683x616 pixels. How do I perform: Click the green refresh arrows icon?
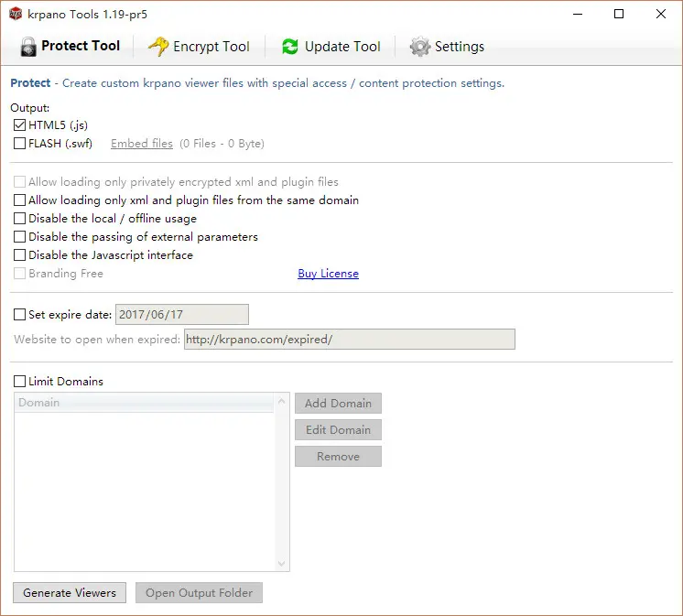tap(289, 47)
